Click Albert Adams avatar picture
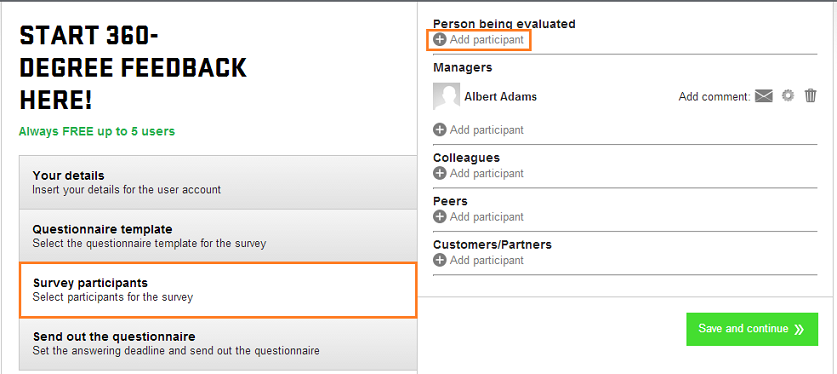 click(446, 97)
